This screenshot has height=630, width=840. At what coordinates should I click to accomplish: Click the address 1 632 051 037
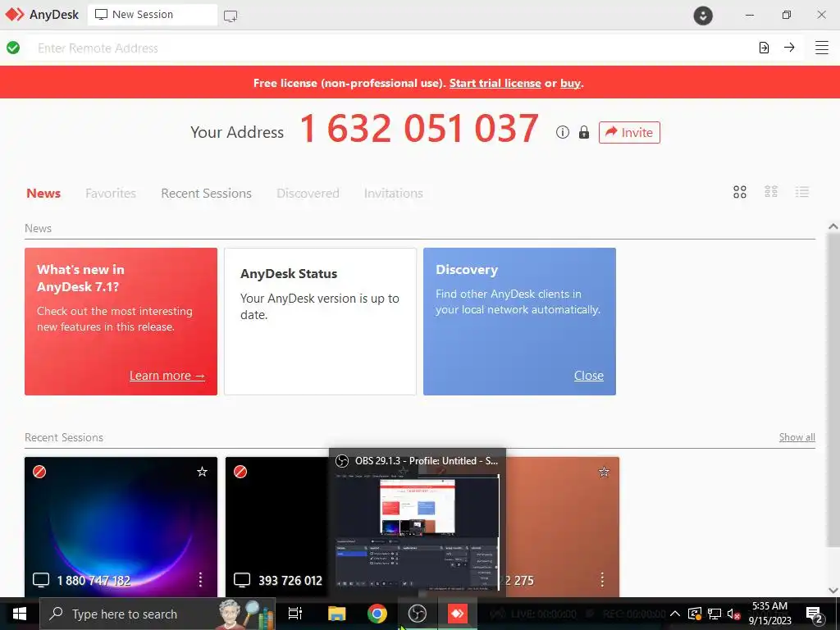coord(419,129)
